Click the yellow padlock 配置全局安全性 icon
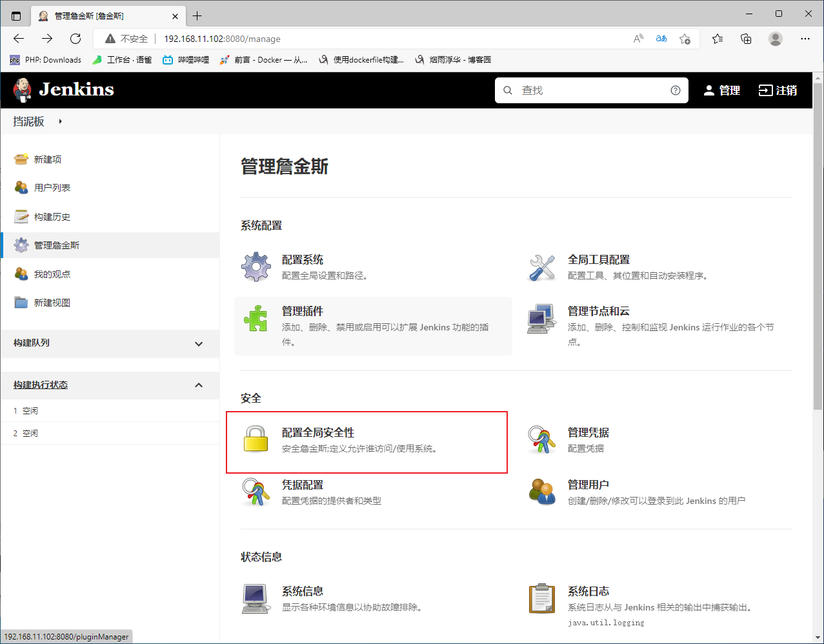Viewport: 824px width, 644px height. coord(256,439)
